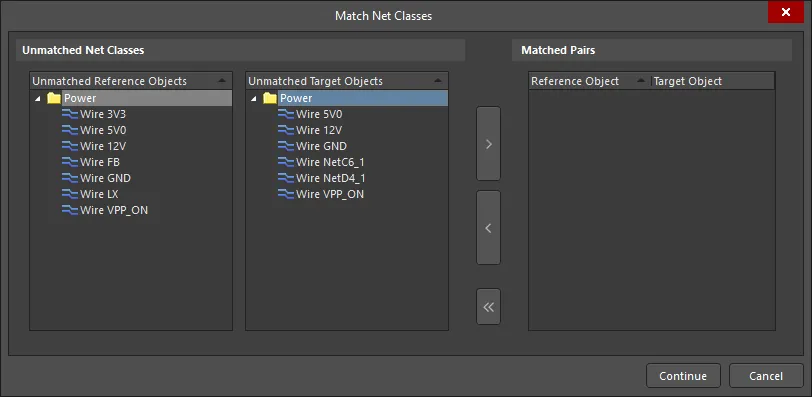Click the net icon beside target Wire VPP_ON
The image size is (812, 397).
(286, 194)
